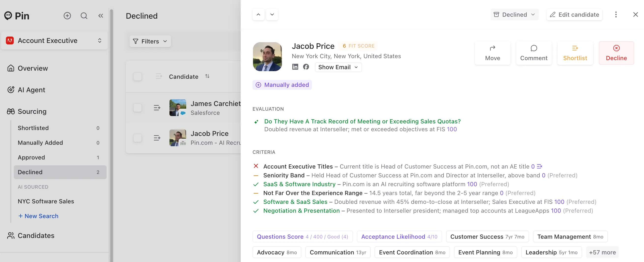Click the Edit candidate button

[574, 14]
